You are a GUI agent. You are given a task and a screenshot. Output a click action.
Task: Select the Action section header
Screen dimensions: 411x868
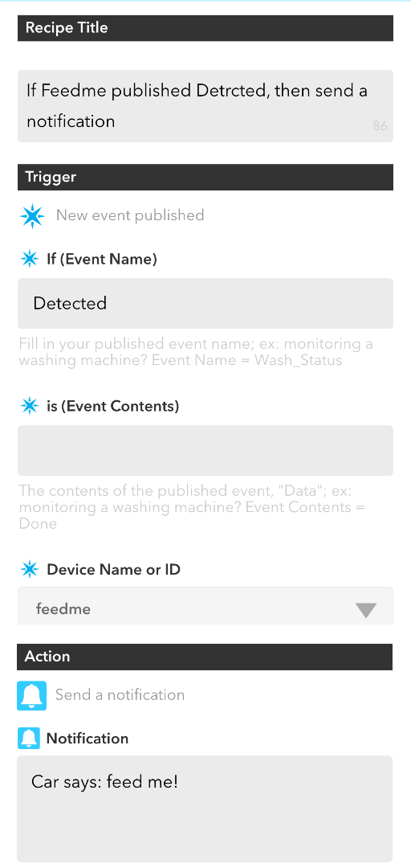(205, 657)
